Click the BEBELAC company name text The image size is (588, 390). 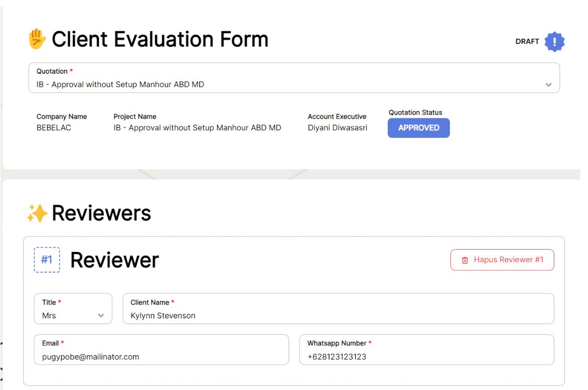[x=54, y=128]
